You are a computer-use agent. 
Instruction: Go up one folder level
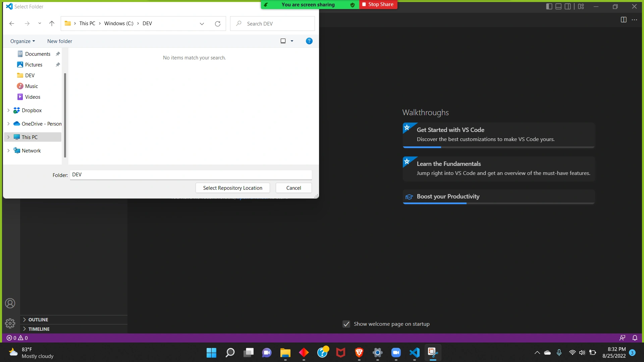pyautogui.click(x=52, y=24)
